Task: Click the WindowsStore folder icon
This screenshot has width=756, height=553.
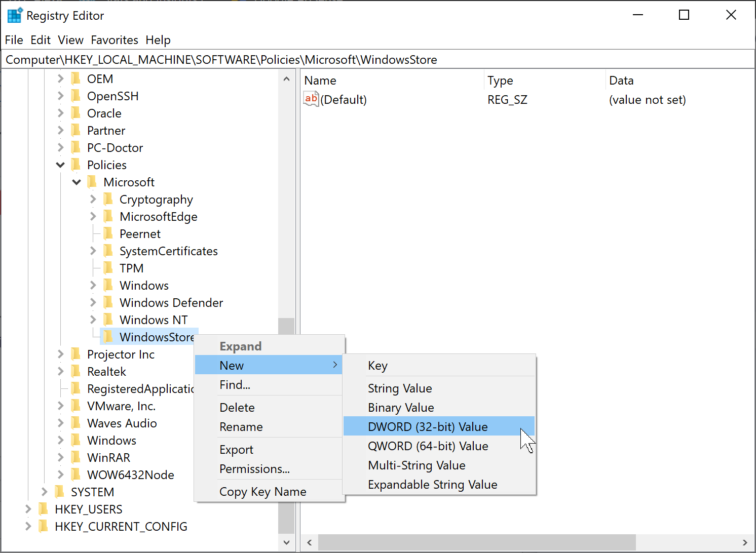Action: [108, 337]
